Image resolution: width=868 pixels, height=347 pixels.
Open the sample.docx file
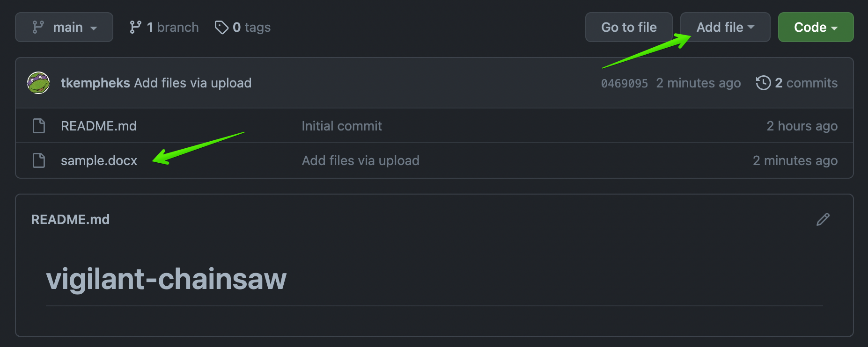(x=99, y=160)
